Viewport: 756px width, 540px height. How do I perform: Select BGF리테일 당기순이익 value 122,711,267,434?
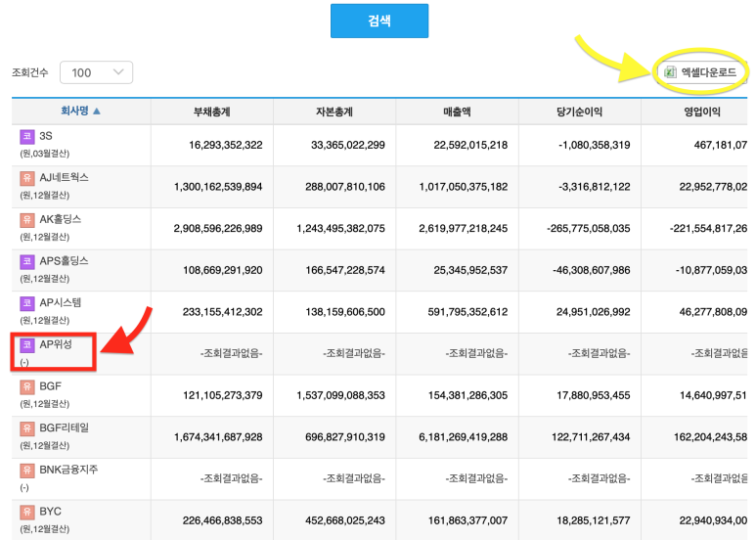(x=591, y=437)
